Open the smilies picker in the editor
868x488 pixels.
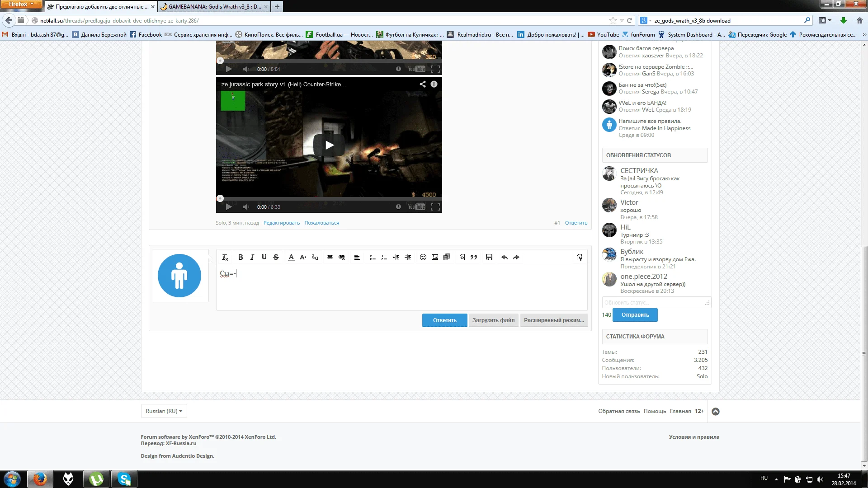click(423, 258)
